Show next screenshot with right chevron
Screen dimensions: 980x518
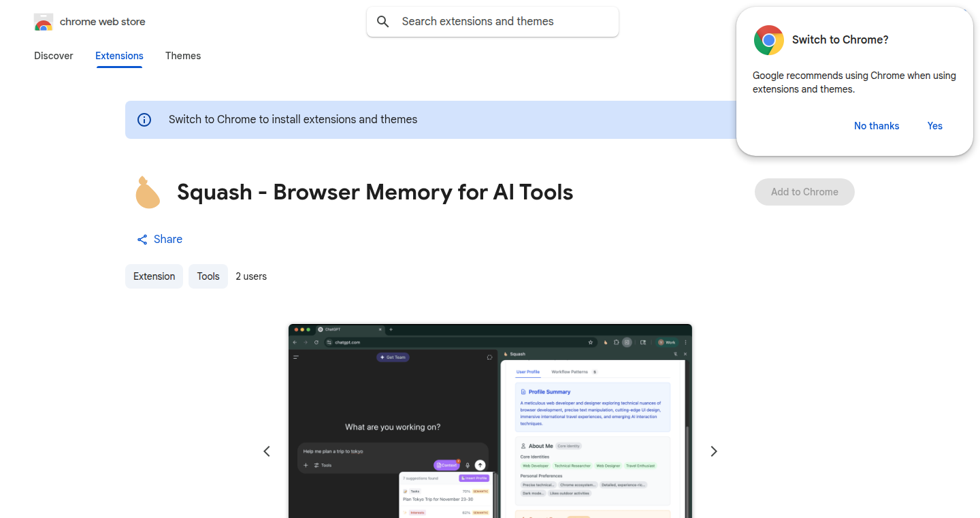tap(714, 451)
